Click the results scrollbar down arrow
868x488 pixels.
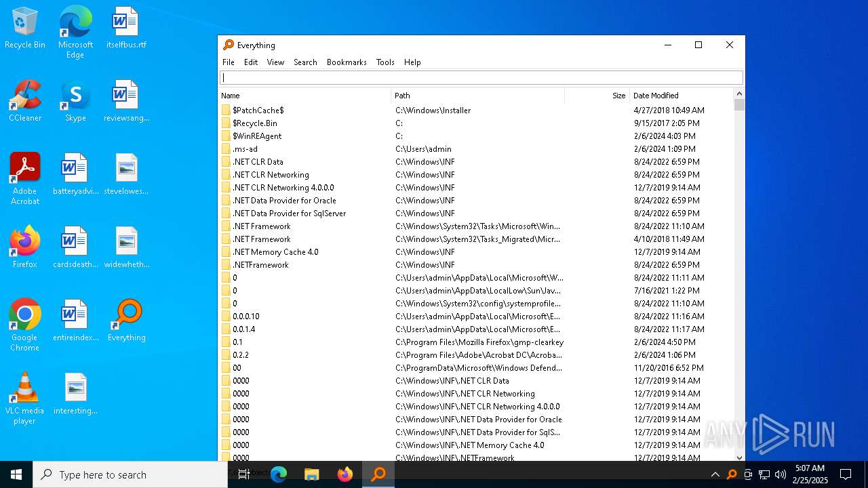[739, 457]
